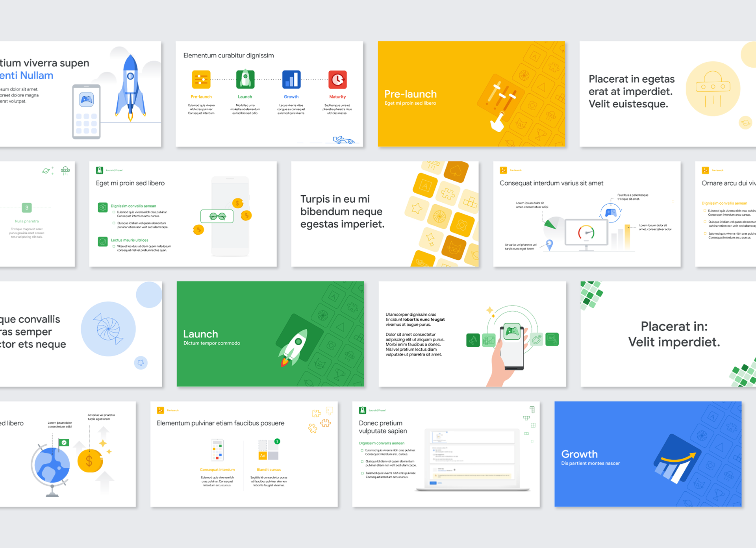
Task: Click the green megaphone icon beside phone
Action: (473, 340)
